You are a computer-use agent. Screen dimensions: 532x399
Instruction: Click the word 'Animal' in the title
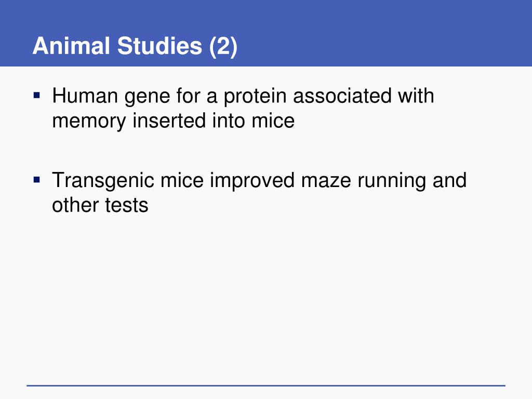(x=71, y=46)
